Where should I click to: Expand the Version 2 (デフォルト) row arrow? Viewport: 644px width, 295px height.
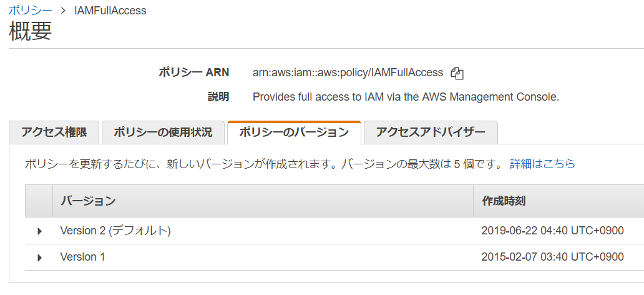[x=40, y=231]
